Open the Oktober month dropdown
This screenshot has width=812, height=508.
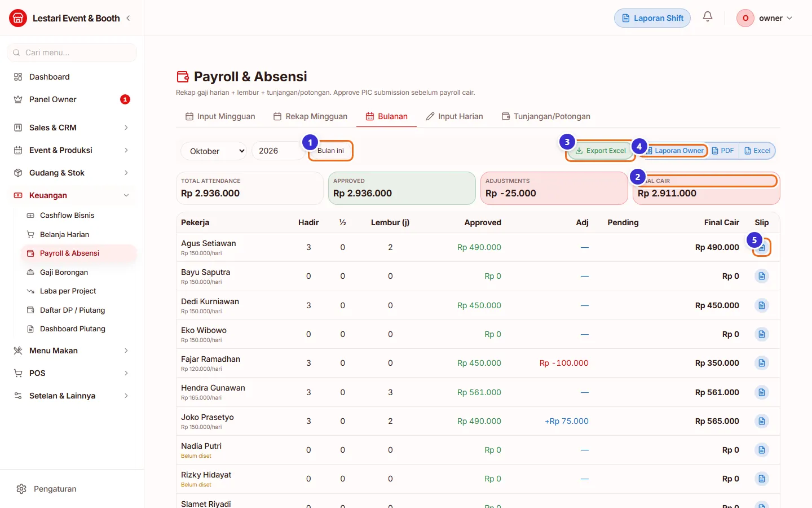coord(214,151)
